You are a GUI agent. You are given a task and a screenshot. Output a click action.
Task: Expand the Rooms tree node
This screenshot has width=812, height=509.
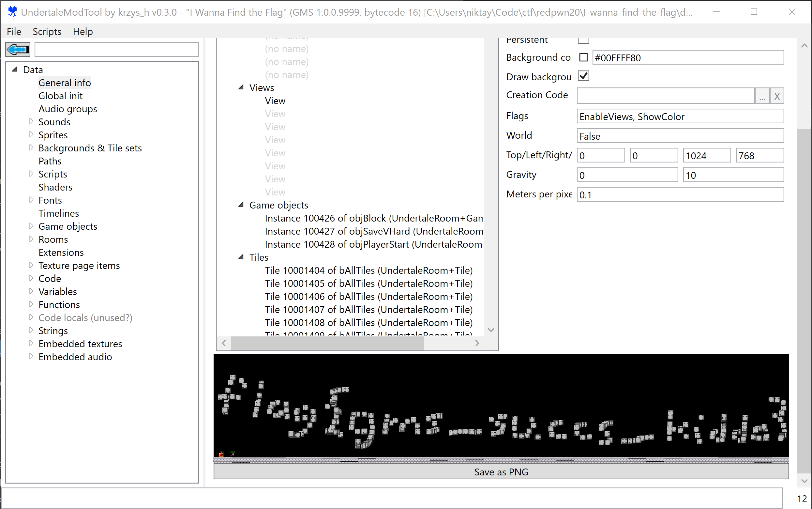(x=31, y=239)
